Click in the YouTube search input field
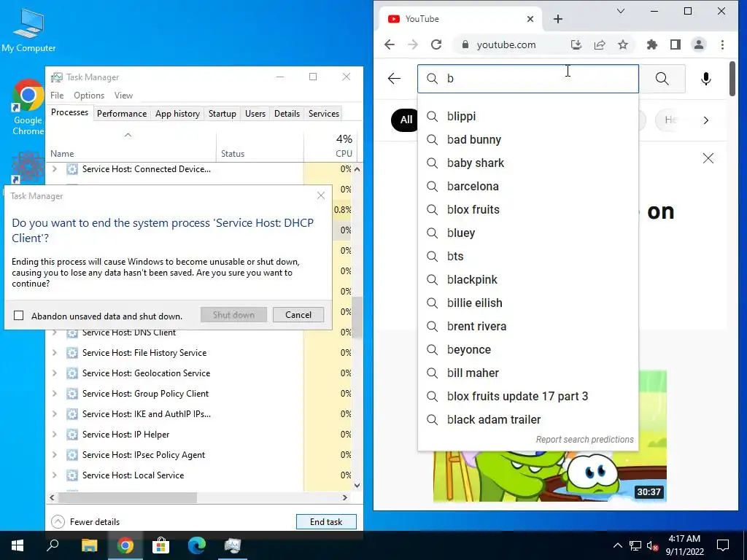747x560 pixels. 528,79
